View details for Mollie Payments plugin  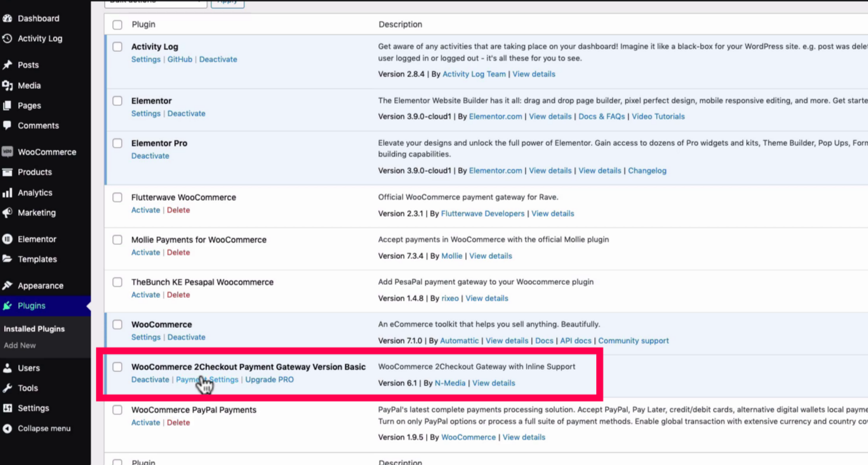(x=491, y=256)
